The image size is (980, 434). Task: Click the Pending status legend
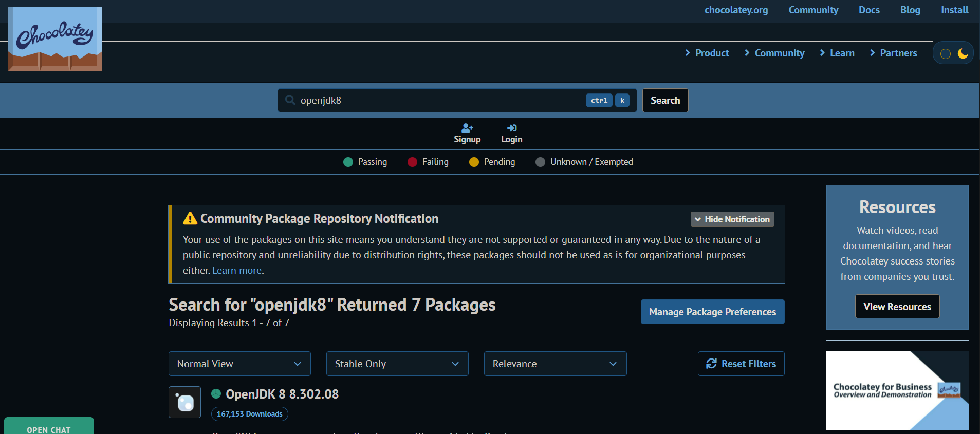pyautogui.click(x=492, y=162)
